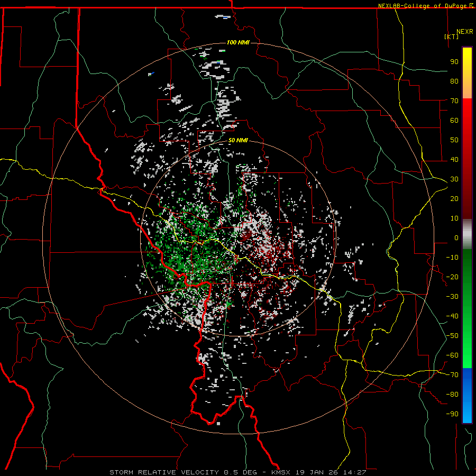This screenshot has width=476, height=476.
Task: Select the -10 scale value
Action: coord(452,258)
